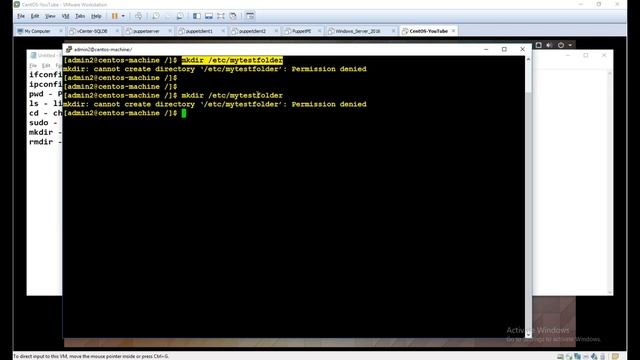Mute the guest speaker icon
The width and height of the screenshot is (640, 360).
coord(549,45)
